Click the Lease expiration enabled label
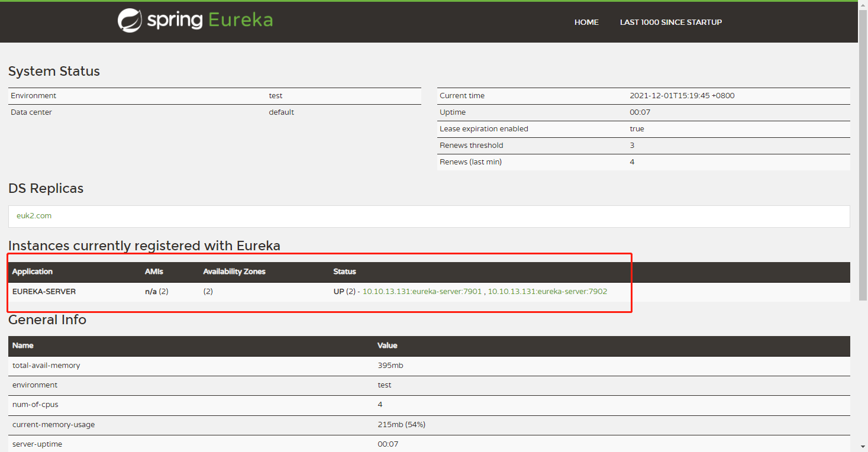 [484, 129]
